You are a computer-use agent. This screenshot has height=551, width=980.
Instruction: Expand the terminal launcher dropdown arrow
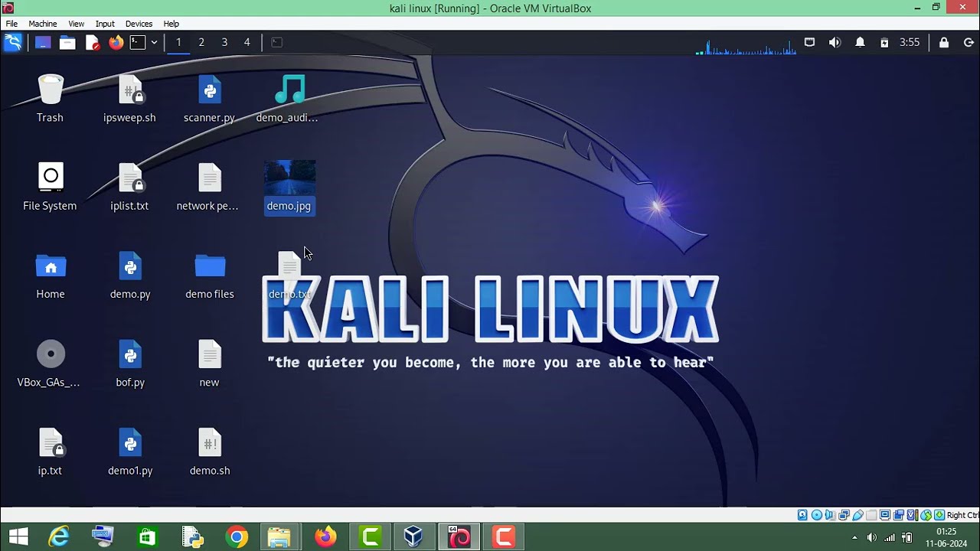(x=154, y=42)
